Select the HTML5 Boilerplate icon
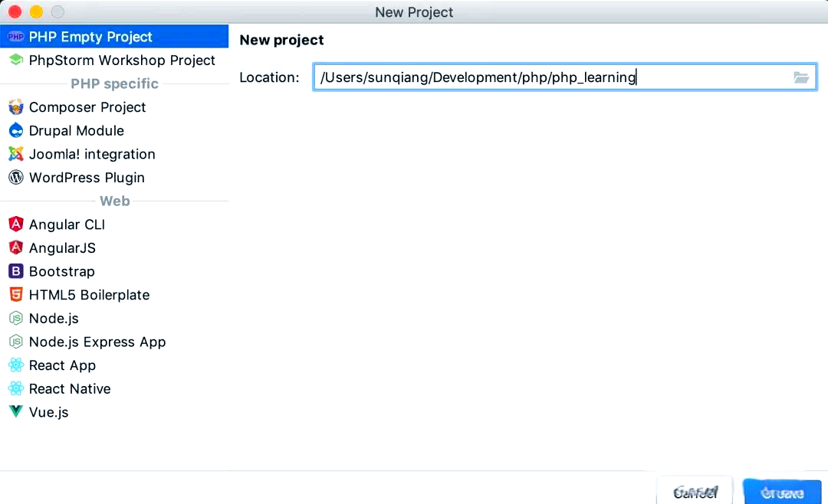 point(16,294)
